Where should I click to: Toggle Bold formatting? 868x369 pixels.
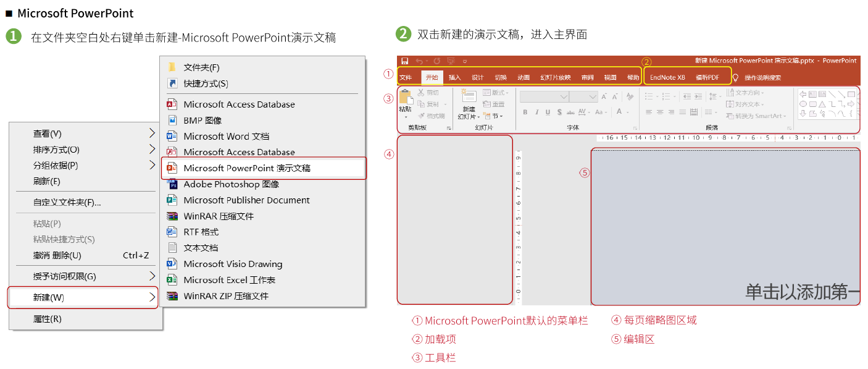(x=525, y=112)
